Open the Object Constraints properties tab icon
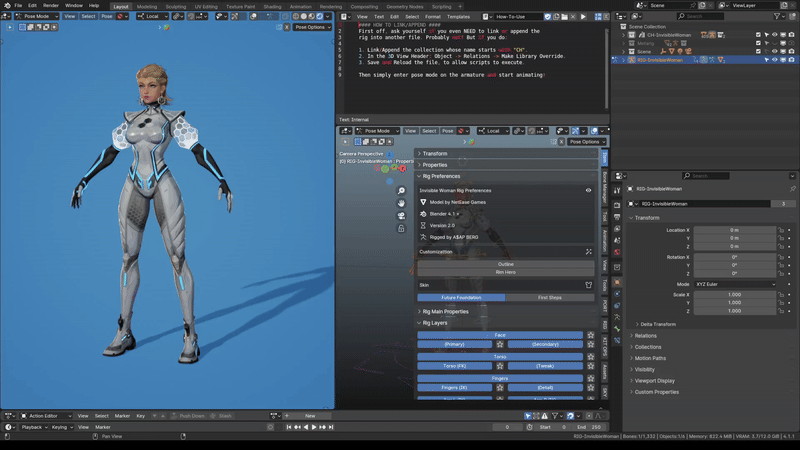Viewport: 800px width, 450px height. pos(617,306)
